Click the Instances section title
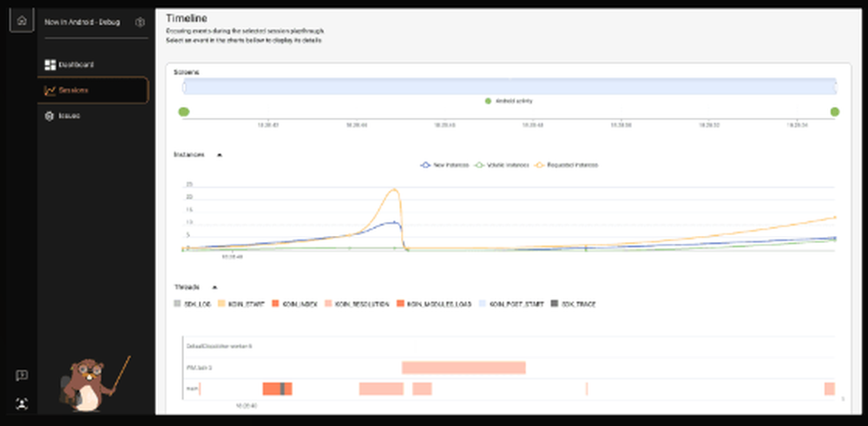The width and height of the screenshot is (868, 426). coord(188,155)
